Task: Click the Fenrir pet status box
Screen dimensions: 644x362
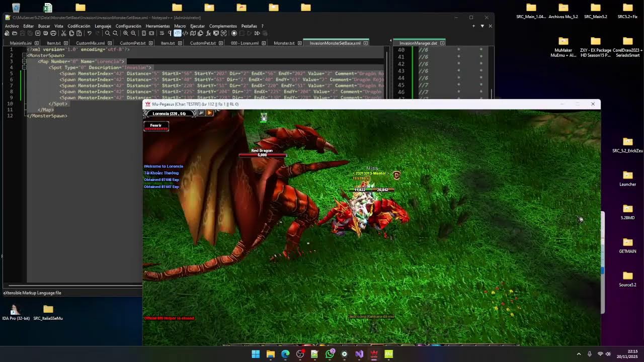Action: click(x=156, y=126)
